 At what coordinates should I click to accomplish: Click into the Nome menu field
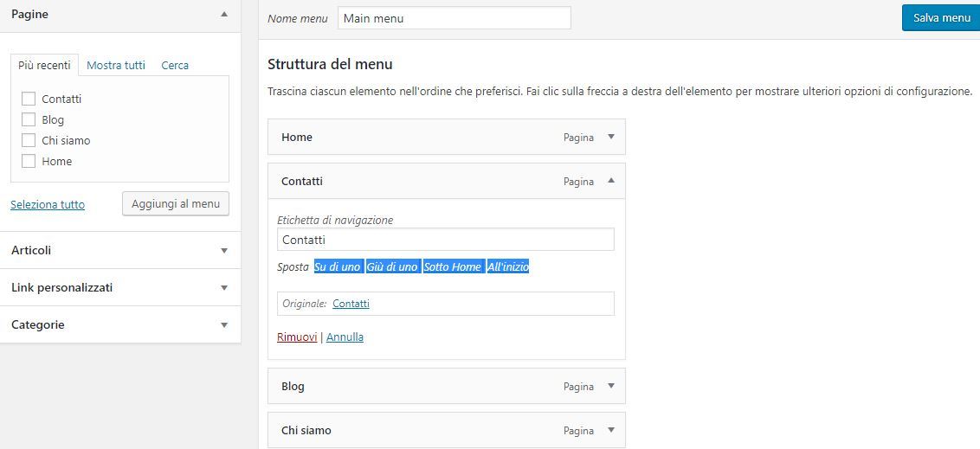(x=455, y=18)
